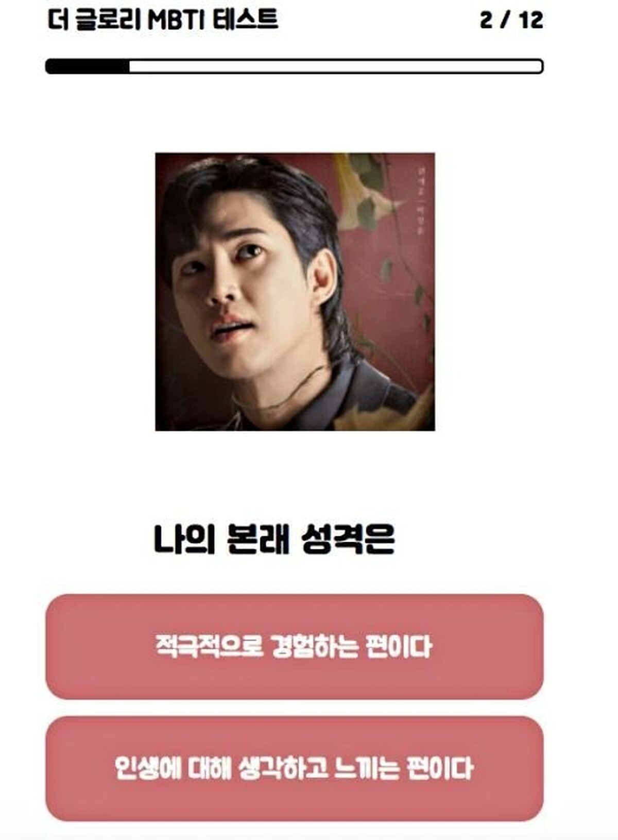The width and height of the screenshot is (618, 840).
Task: Click the word 'MBTI' in the header
Action: coord(176,21)
